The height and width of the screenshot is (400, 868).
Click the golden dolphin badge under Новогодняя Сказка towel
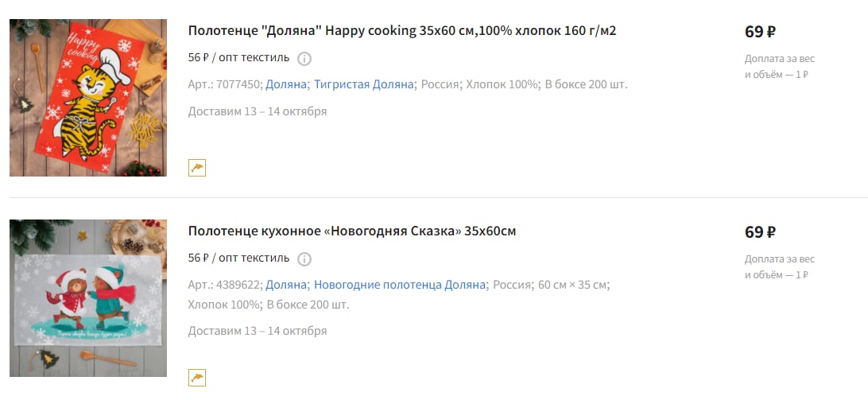197,378
